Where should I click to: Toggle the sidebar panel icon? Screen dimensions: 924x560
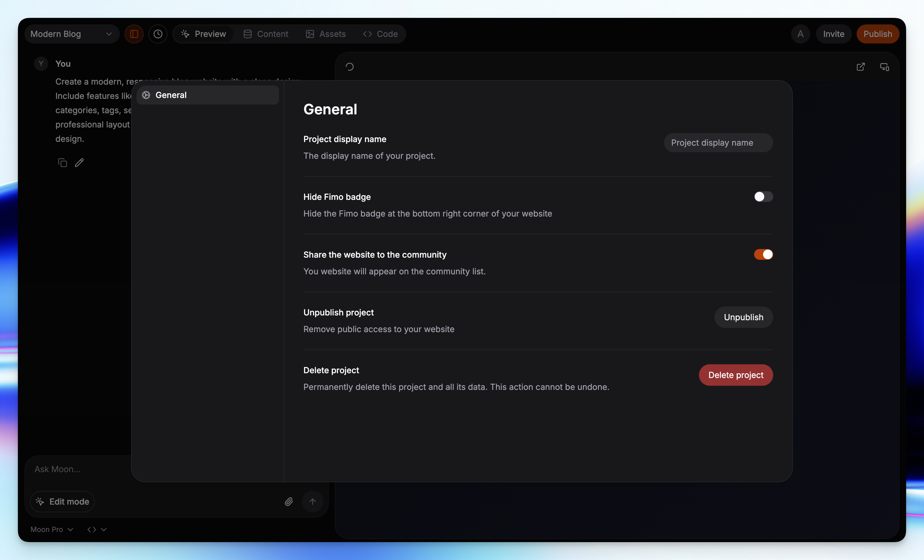click(x=134, y=34)
